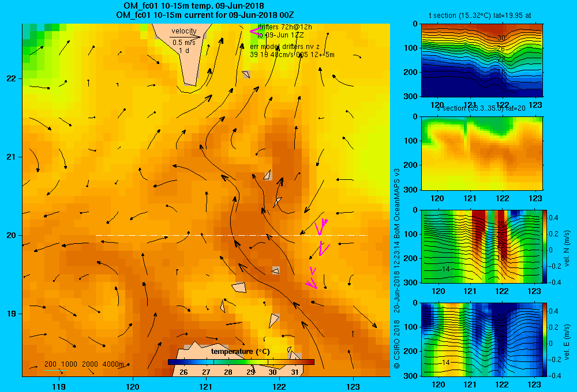Click the small island polygon near latitude 22

pyautogui.click(x=246, y=74)
